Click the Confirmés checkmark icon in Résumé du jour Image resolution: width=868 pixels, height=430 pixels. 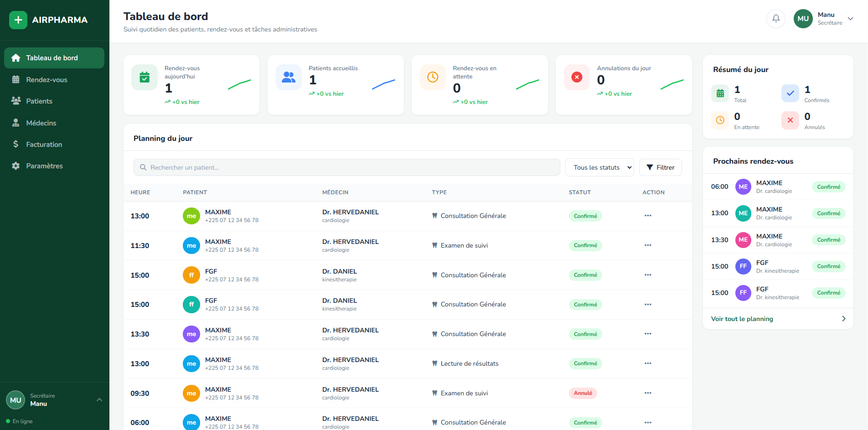click(x=790, y=93)
